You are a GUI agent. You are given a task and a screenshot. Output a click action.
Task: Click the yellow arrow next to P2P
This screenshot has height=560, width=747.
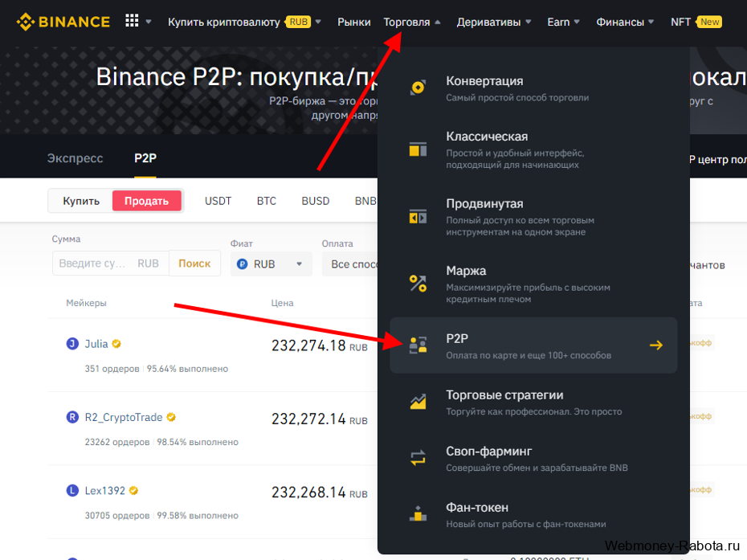pos(656,345)
